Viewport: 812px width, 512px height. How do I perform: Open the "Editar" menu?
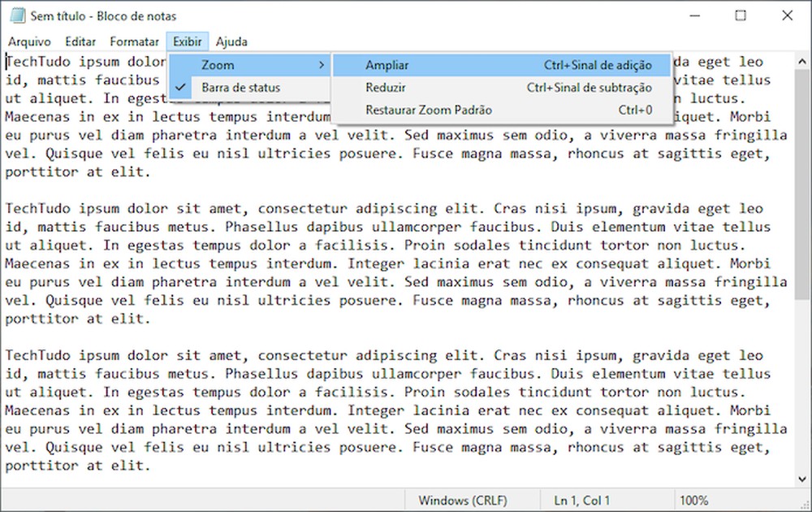point(80,41)
